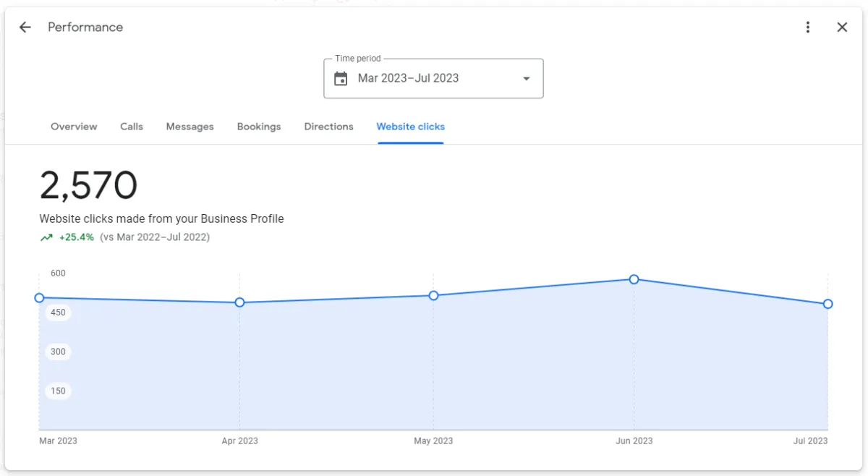The height and width of the screenshot is (476, 868).
Task: Click the +25.4% change value
Action: (77, 237)
